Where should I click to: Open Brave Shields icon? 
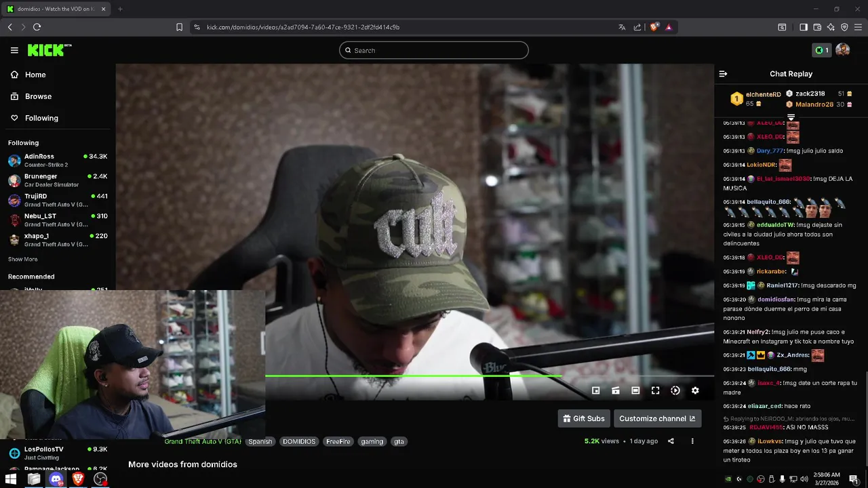click(654, 27)
